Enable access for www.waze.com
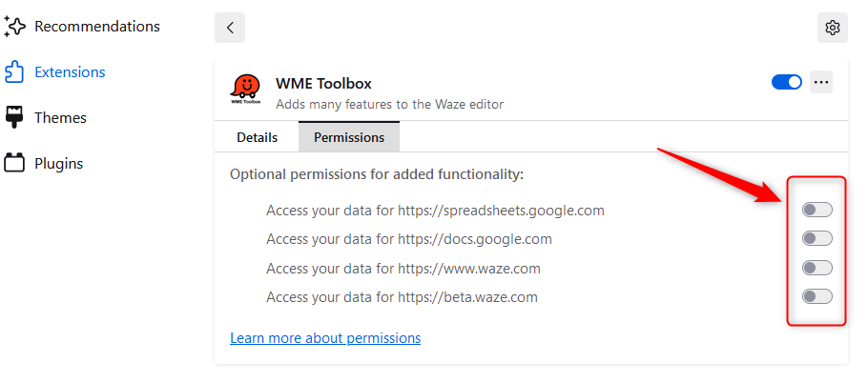 [x=817, y=268]
